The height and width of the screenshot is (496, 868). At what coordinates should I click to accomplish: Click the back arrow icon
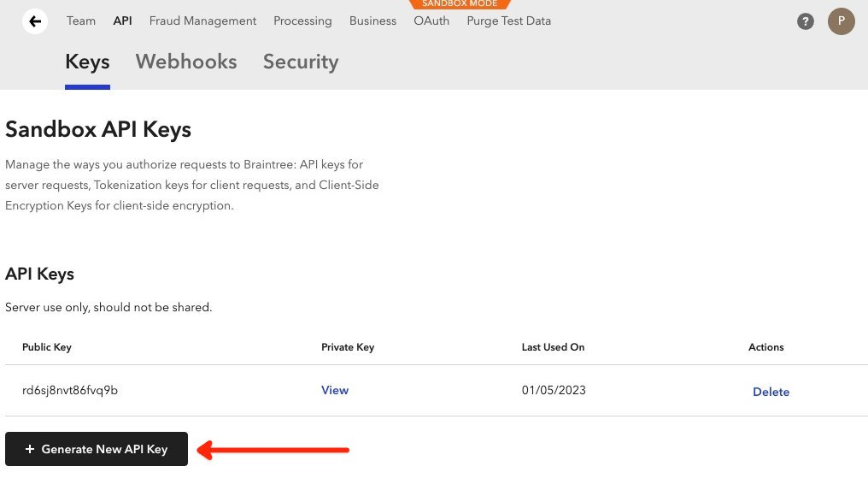tap(35, 21)
